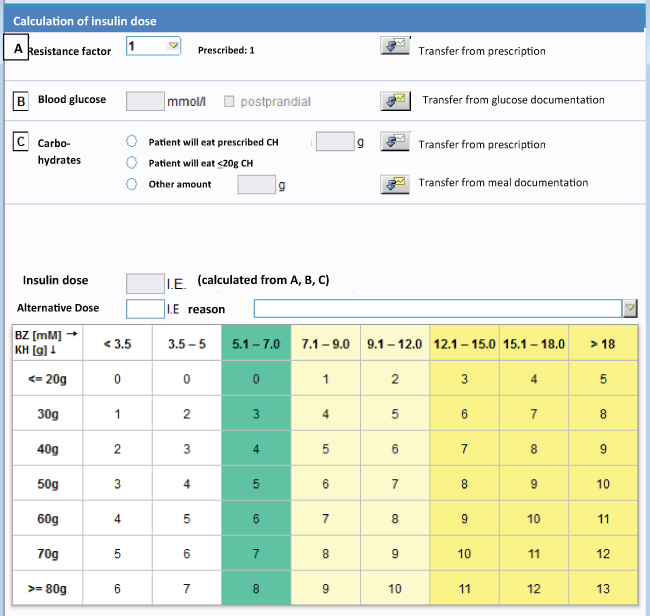Click the Blood glucose mmol/l field
The image size is (650, 616).
pos(145,101)
